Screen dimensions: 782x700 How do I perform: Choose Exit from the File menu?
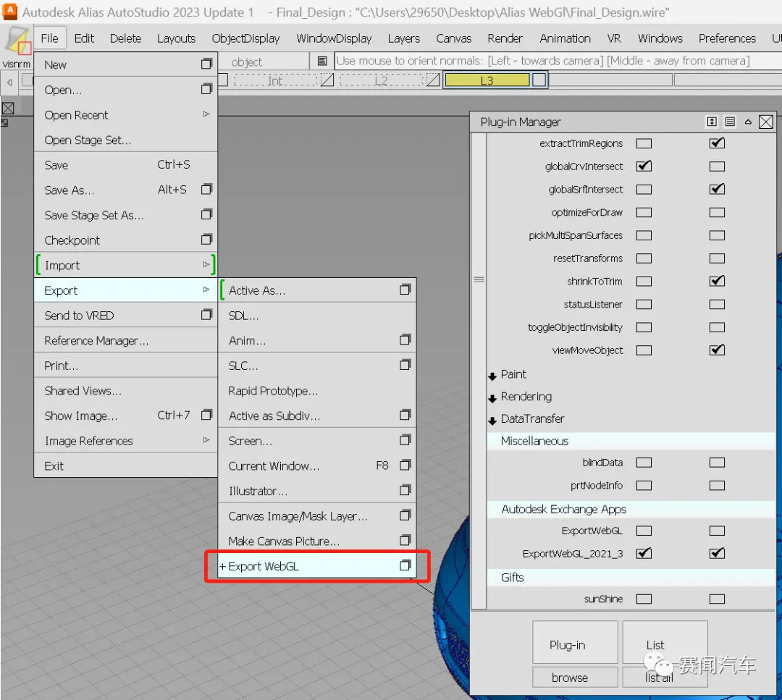126,465
